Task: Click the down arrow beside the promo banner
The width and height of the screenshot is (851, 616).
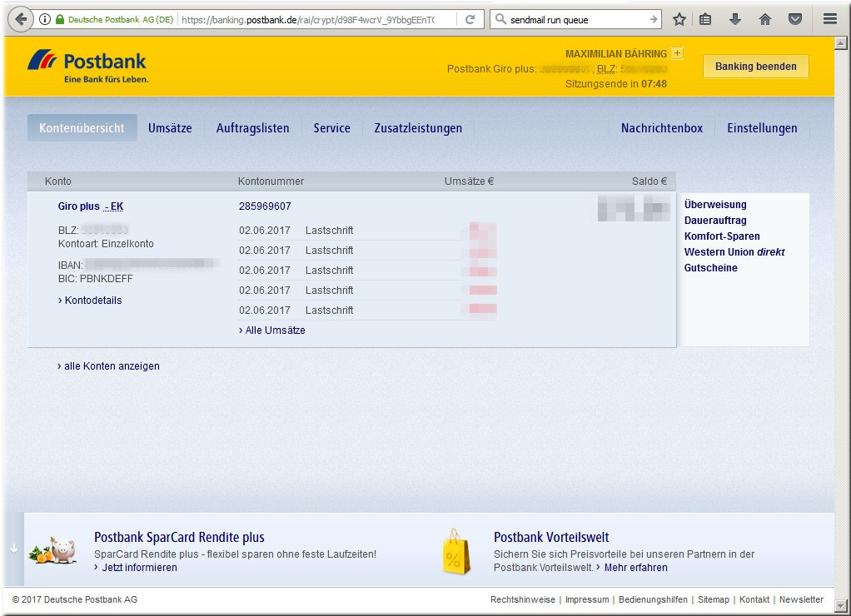Action: pos(14,549)
